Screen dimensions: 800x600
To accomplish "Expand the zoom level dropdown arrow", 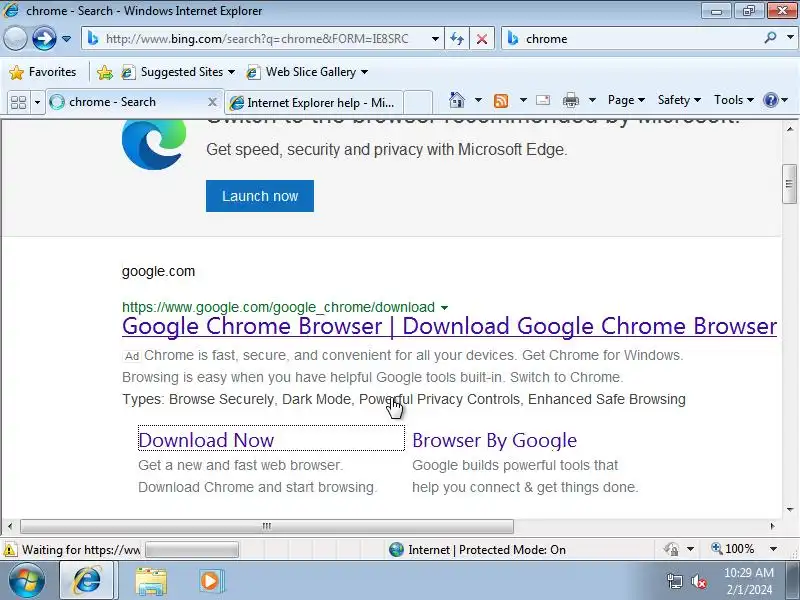I will point(773,549).
